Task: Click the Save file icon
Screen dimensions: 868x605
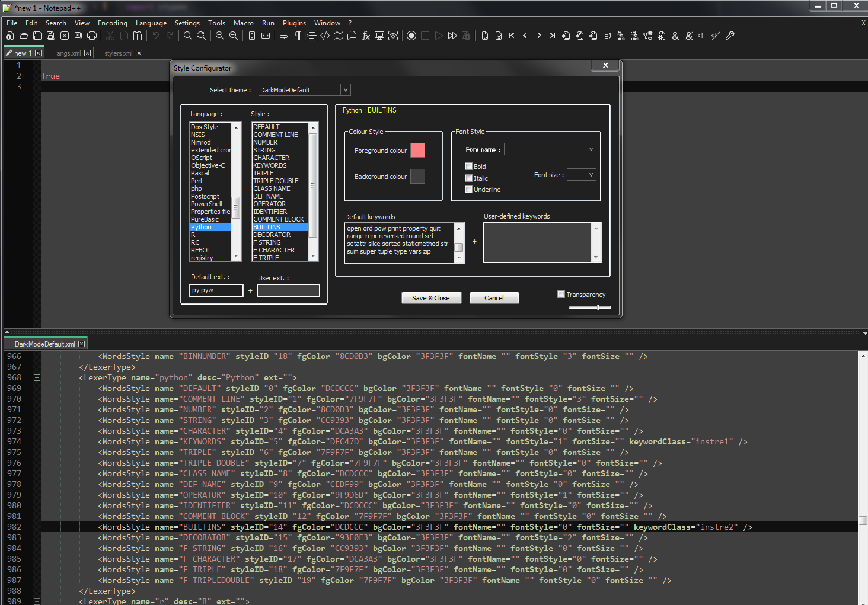Action: pyautogui.click(x=37, y=36)
